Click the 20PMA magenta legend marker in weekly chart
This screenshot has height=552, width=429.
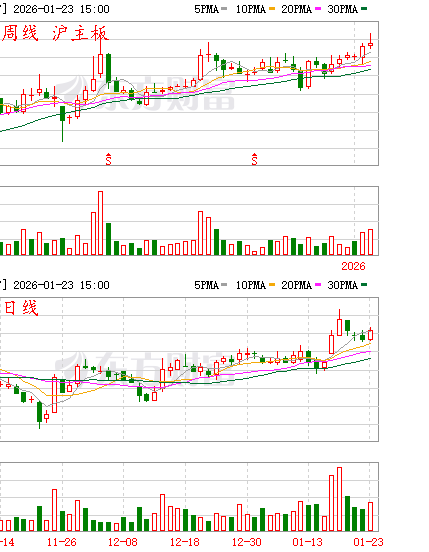pyautogui.click(x=318, y=9)
